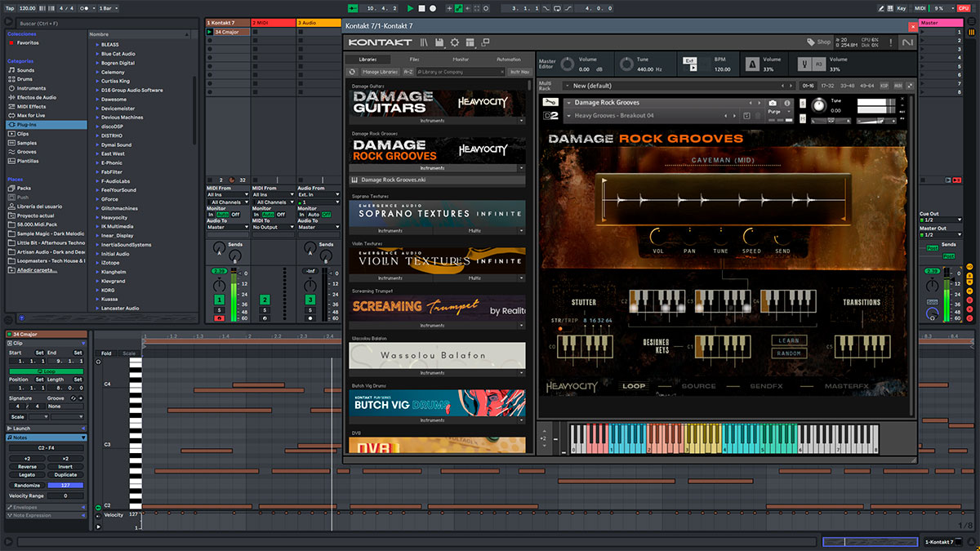This screenshot has width=980, height=551.
Task: Switch to Kontakt Files tab
Action: click(414, 60)
